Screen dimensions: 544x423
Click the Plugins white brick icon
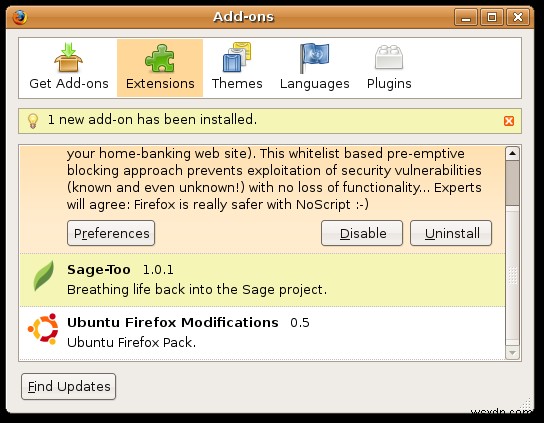(x=389, y=57)
